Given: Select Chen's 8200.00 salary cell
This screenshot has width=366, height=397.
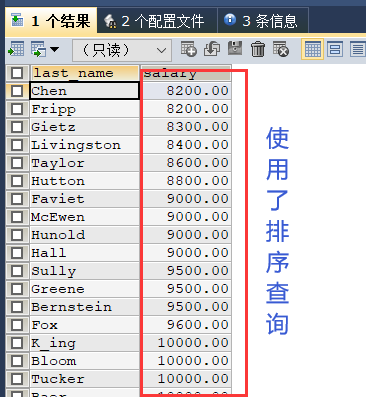Looking at the screenshot, I should click(x=186, y=91).
